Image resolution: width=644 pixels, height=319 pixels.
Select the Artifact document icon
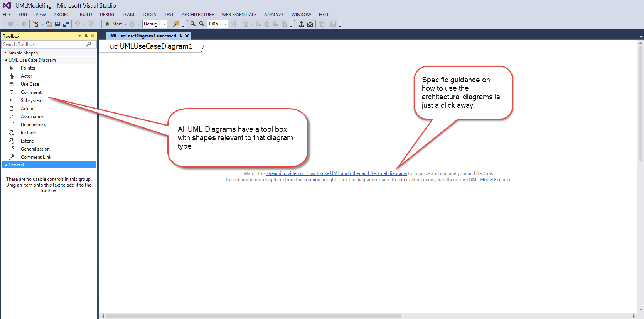coord(12,109)
